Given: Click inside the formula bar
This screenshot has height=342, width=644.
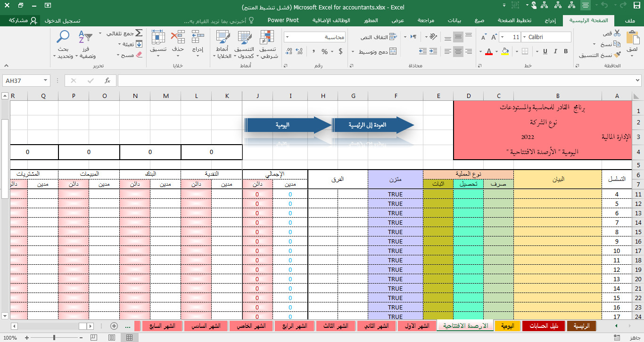Looking at the screenshot, I should pyautogui.click(x=330, y=80).
